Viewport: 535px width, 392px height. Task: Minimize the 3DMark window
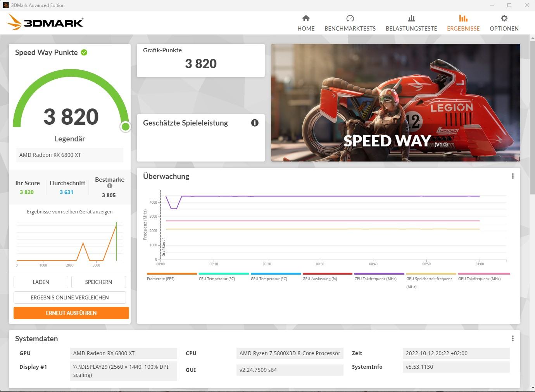(x=492, y=5)
